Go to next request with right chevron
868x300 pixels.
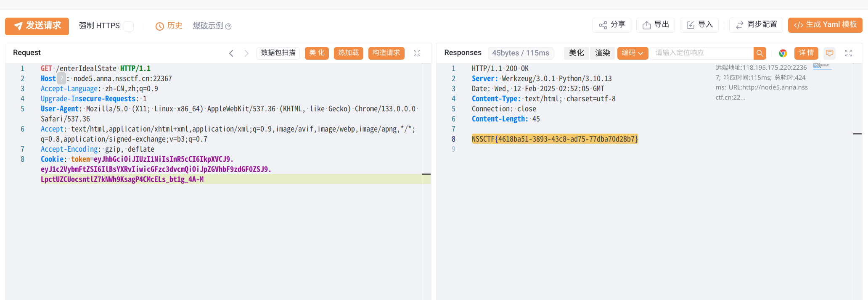pyautogui.click(x=246, y=53)
